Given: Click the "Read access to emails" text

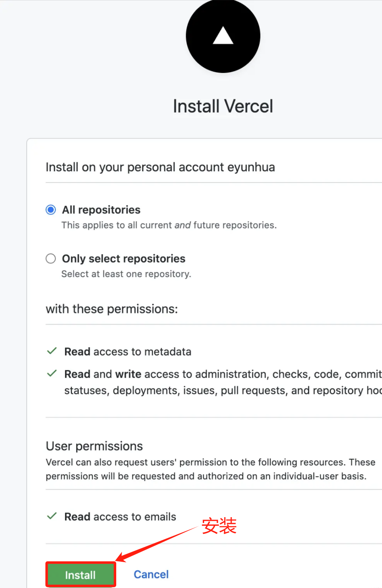Looking at the screenshot, I should [x=120, y=517].
